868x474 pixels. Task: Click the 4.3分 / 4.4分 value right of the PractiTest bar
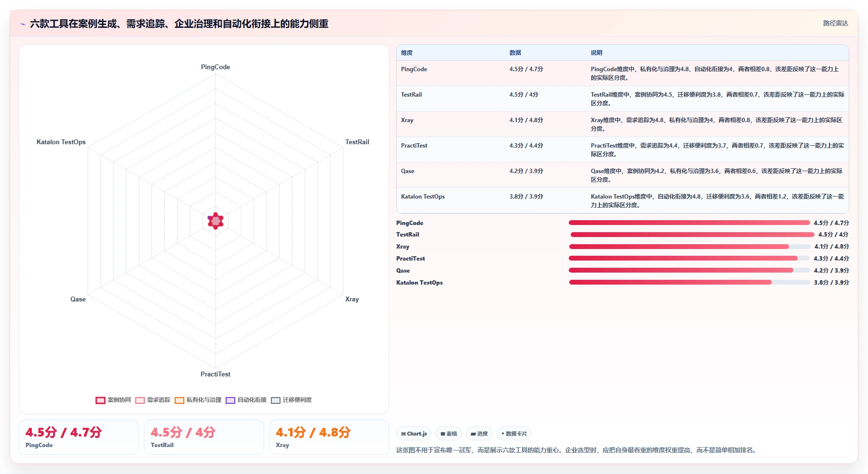(x=831, y=259)
